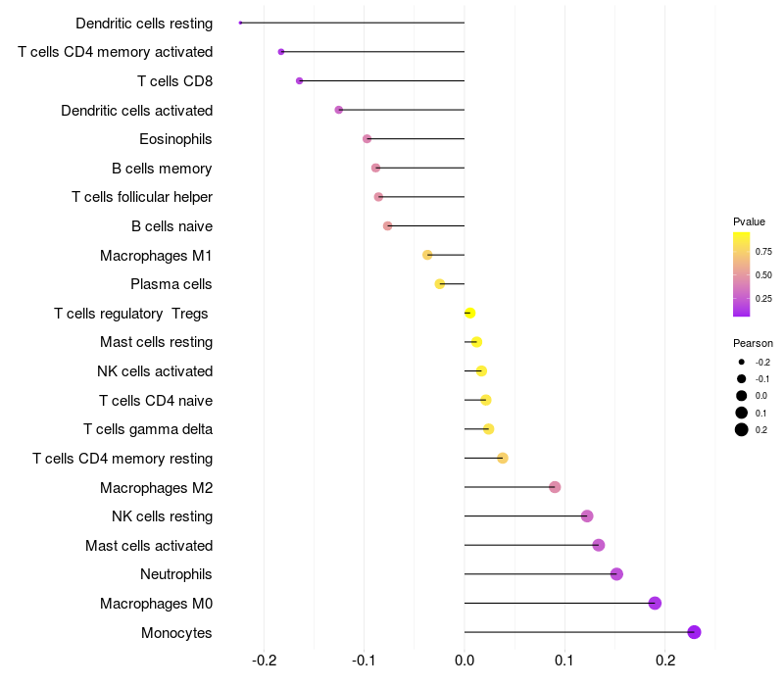Click the "T cells gamma delta" label
Screen dimensions: 784x686
(148, 429)
